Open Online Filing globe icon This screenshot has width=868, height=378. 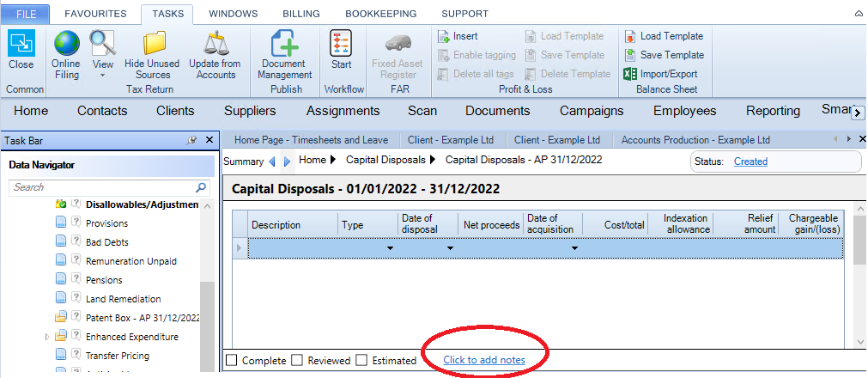coord(66,43)
